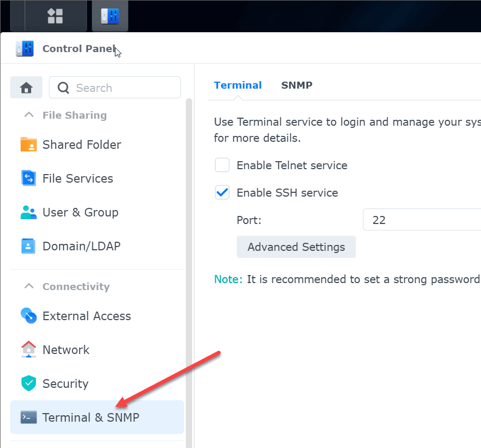The width and height of the screenshot is (481, 448).
Task: Select the Terminal tab
Action: click(x=238, y=85)
